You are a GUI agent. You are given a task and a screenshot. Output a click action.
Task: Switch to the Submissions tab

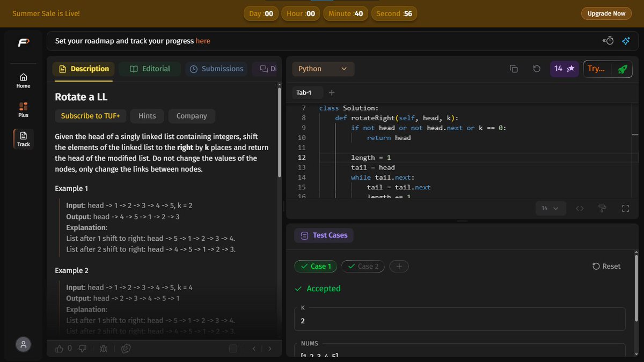pyautogui.click(x=216, y=69)
